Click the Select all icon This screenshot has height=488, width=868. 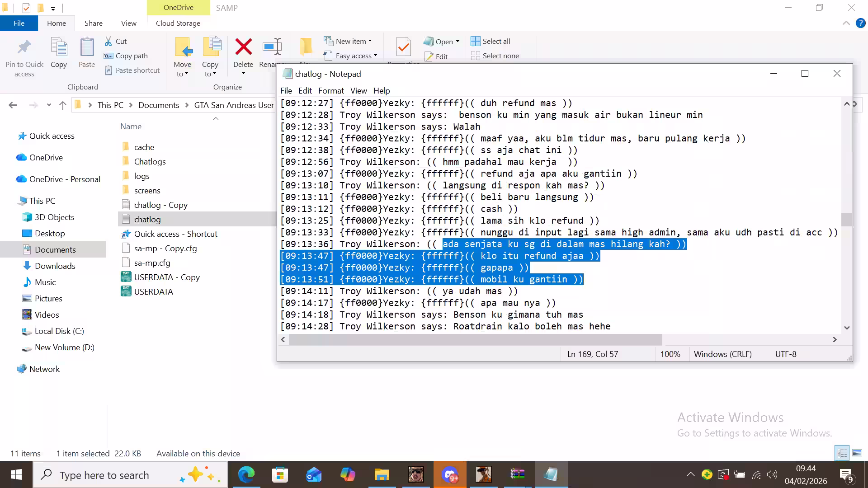point(475,41)
